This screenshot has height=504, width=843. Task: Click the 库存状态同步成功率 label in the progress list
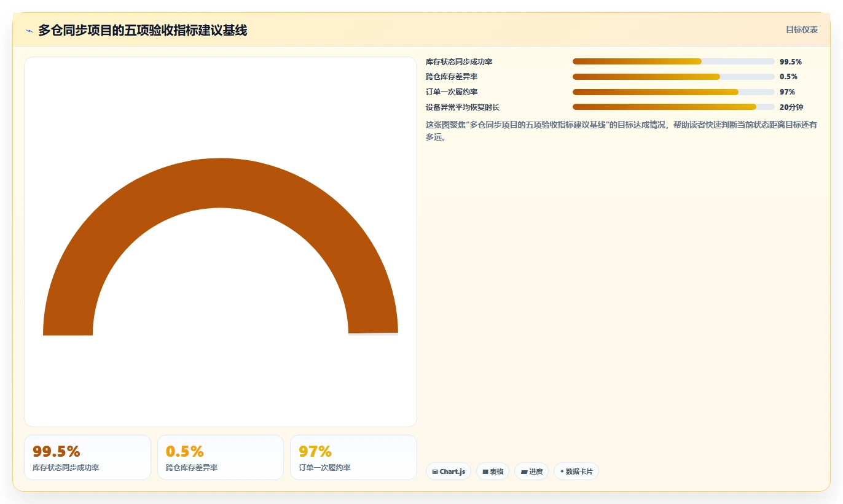tap(459, 62)
